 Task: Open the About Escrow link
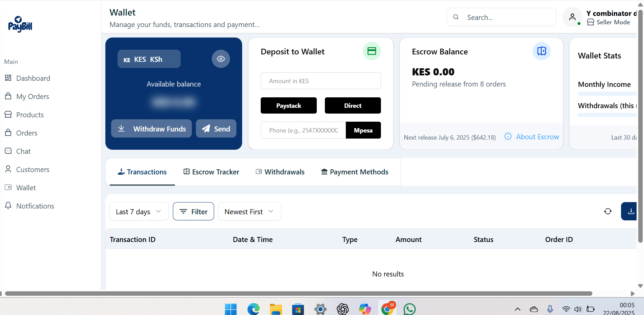click(537, 137)
